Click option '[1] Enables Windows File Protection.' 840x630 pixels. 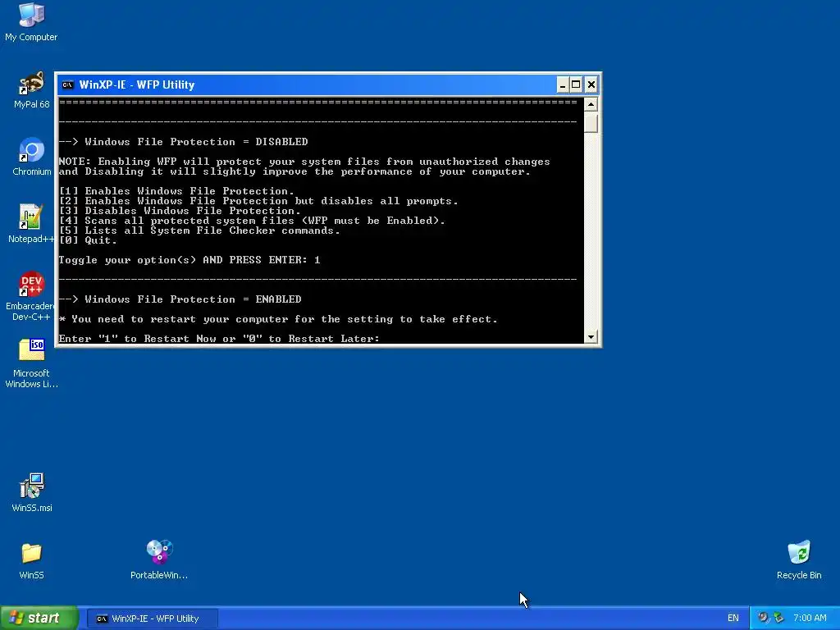176,191
